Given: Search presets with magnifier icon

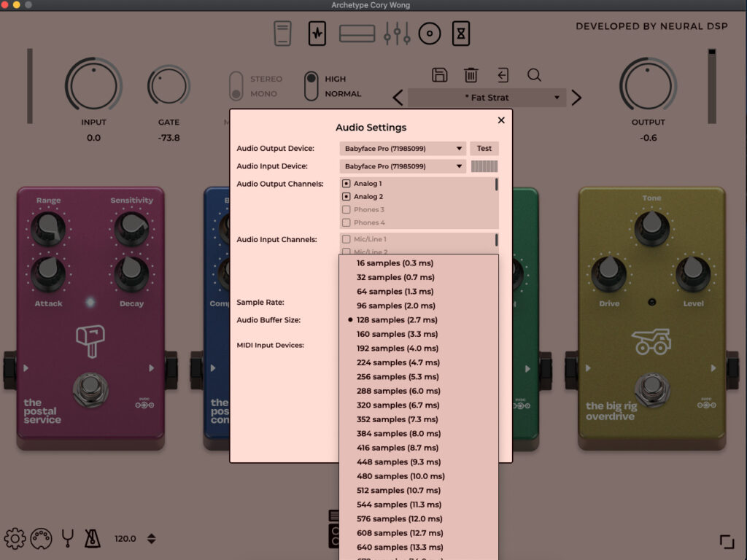Looking at the screenshot, I should point(534,74).
